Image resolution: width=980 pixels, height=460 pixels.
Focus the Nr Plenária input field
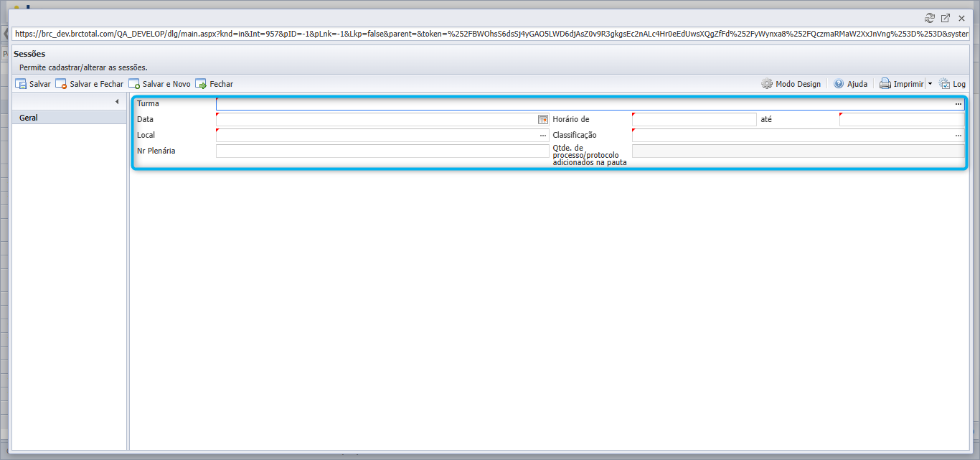(x=382, y=151)
